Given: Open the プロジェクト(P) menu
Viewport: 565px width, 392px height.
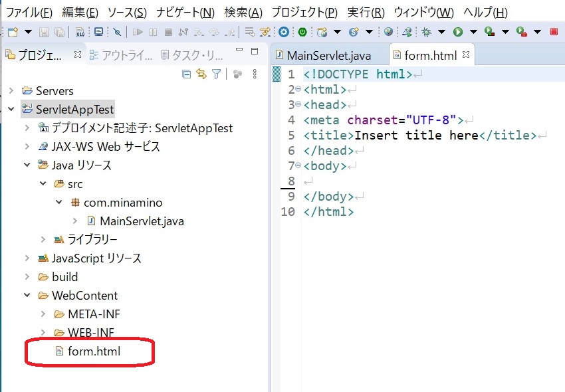Looking at the screenshot, I should 304,13.
